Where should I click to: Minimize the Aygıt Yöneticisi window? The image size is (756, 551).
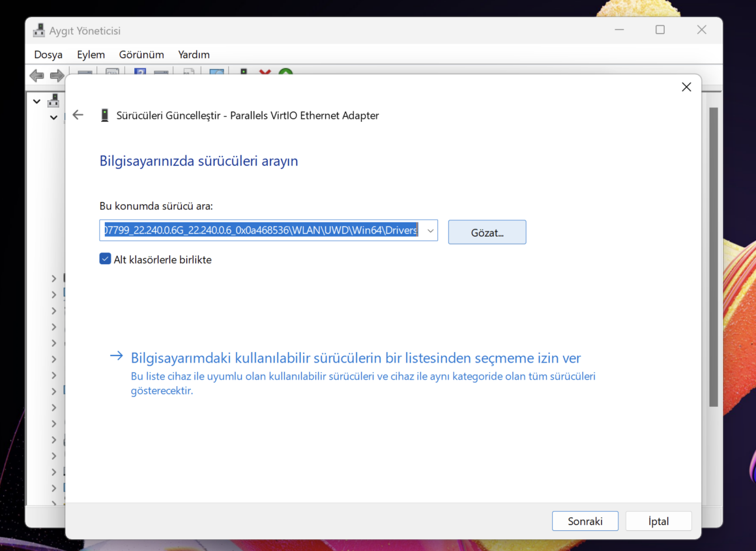click(619, 30)
